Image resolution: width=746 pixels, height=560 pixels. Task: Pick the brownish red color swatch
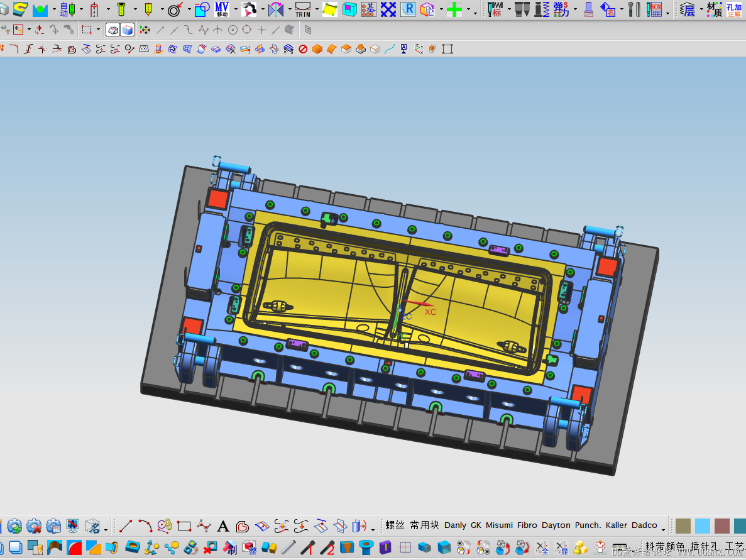[722, 526]
